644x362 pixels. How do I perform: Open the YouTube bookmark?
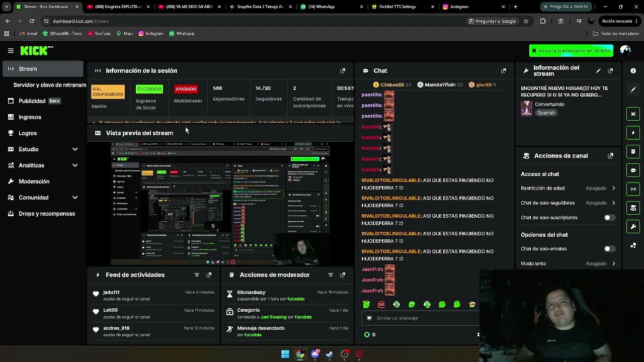click(x=99, y=34)
